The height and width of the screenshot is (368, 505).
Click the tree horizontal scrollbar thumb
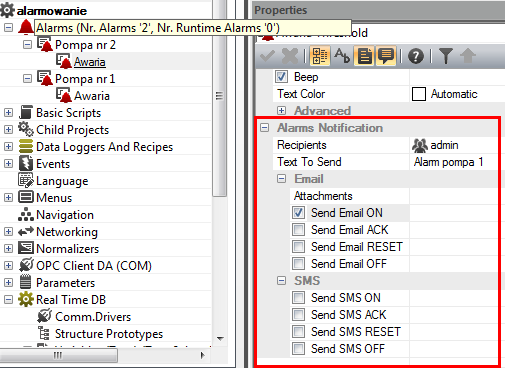[58, 356]
